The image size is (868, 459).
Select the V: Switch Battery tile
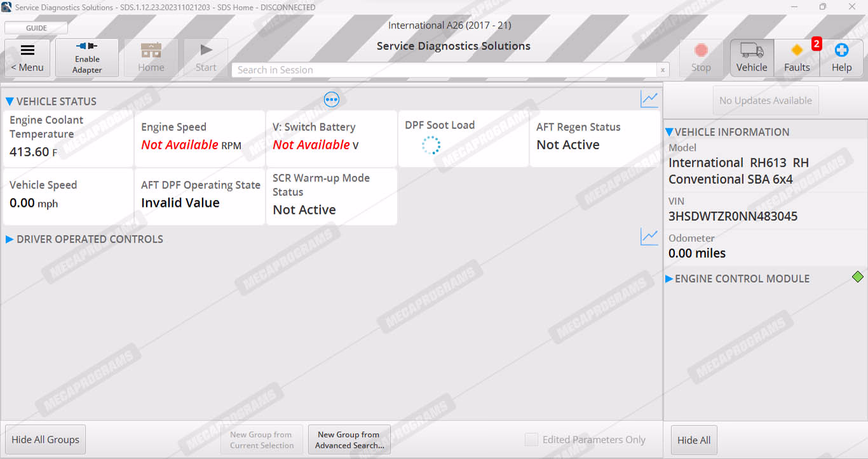(x=331, y=139)
